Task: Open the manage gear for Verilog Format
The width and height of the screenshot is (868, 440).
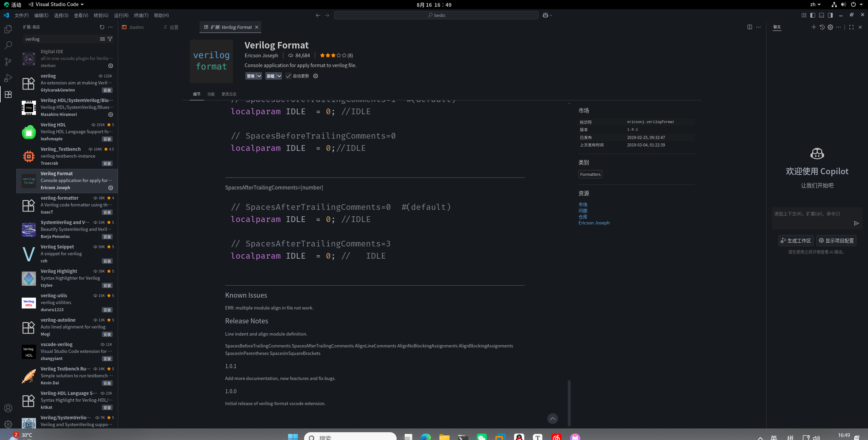Action: pos(111,188)
